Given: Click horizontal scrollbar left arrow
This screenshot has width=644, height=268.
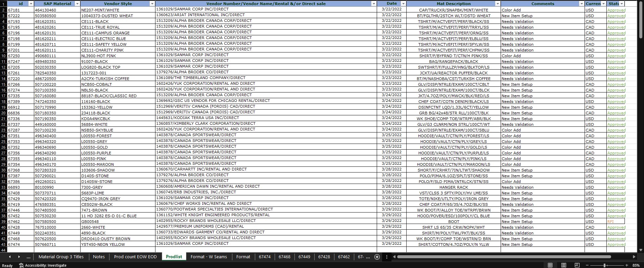Looking at the screenshot, I should (394, 257).
